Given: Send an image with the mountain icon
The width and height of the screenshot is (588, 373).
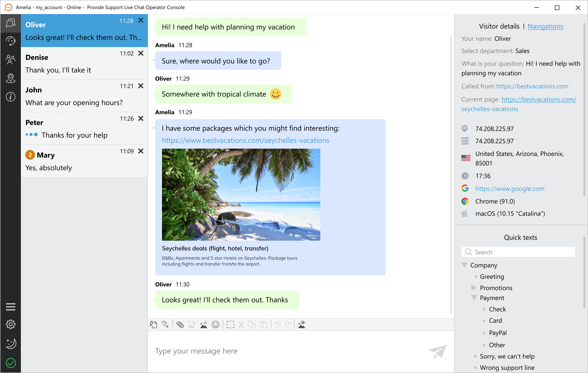Looking at the screenshot, I should [x=203, y=325].
